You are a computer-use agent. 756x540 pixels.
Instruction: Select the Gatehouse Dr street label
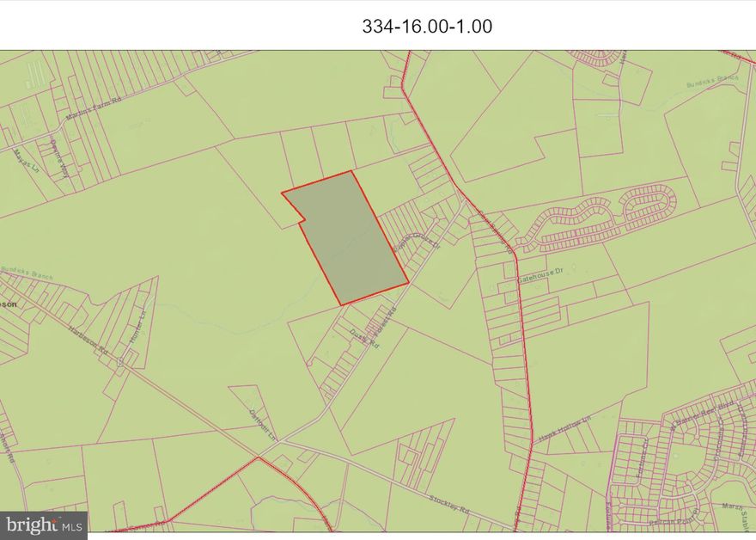tap(540, 272)
